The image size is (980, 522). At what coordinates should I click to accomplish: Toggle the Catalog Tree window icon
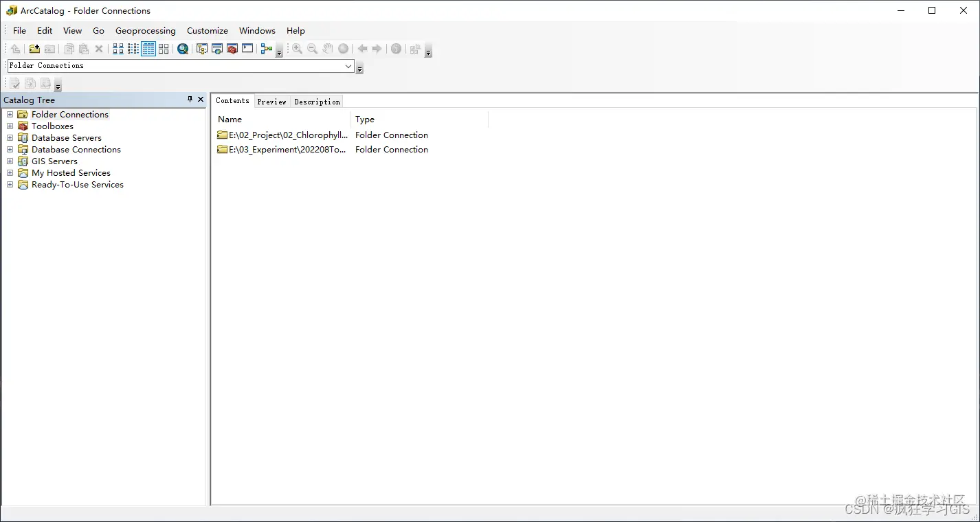(x=202, y=49)
